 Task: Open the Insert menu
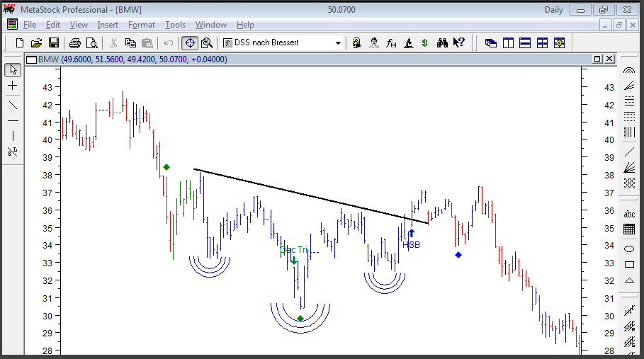tap(108, 25)
